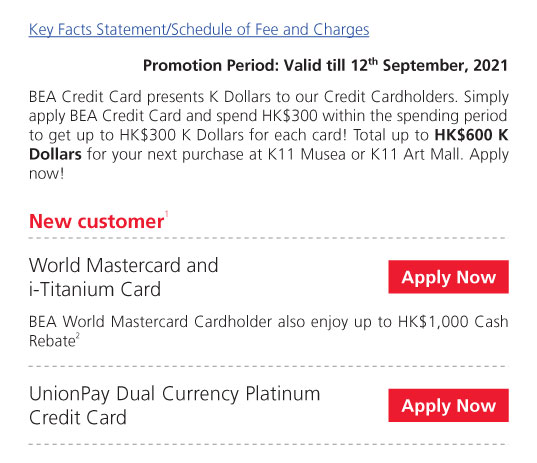
Task: Click the dashed divider above UnionPay card
Action: 268,366
